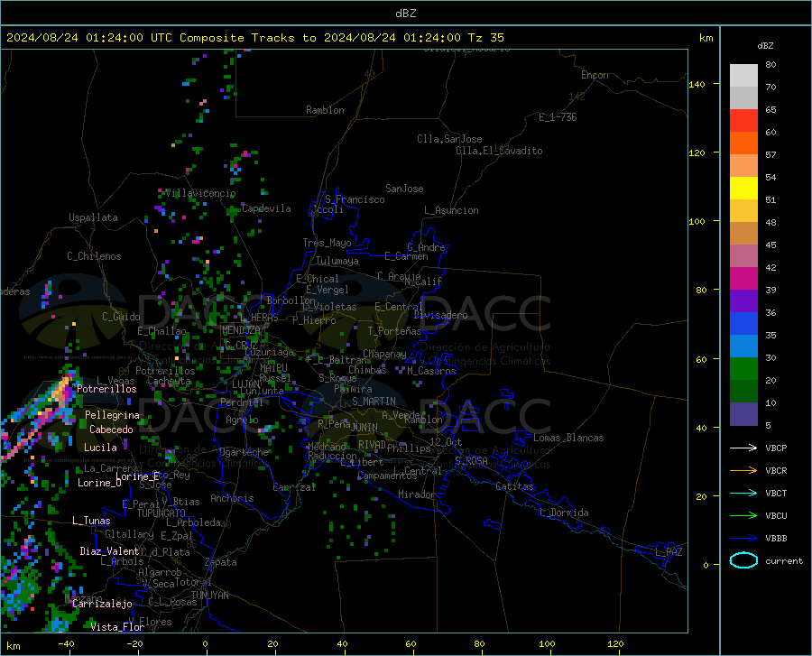Select the violet 39 dBZ color swatch
The image size is (812, 656).
pyautogui.click(x=743, y=301)
